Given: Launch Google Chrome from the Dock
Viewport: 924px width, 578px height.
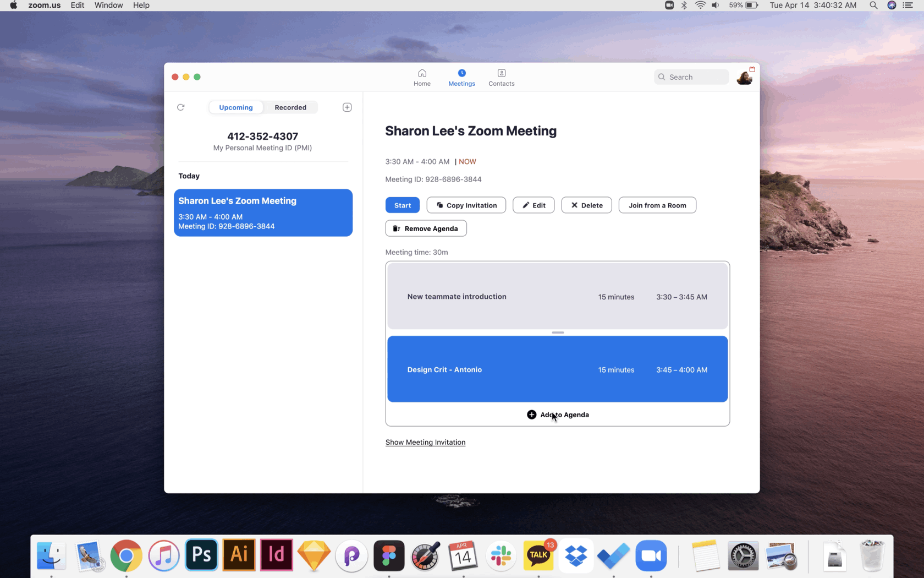Looking at the screenshot, I should pyautogui.click(x=126, y=555).
